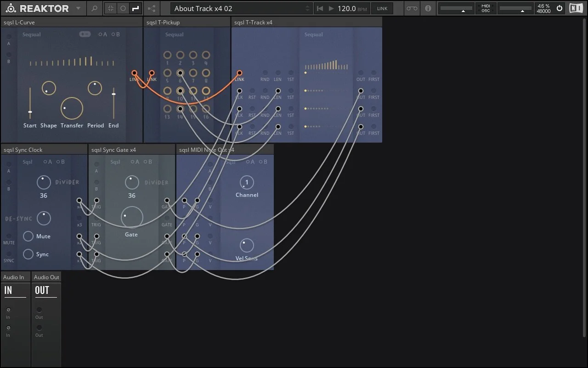588x368 pixels.
Task: Select snapshot B in Sync Clock
Action: coord(60,162)
